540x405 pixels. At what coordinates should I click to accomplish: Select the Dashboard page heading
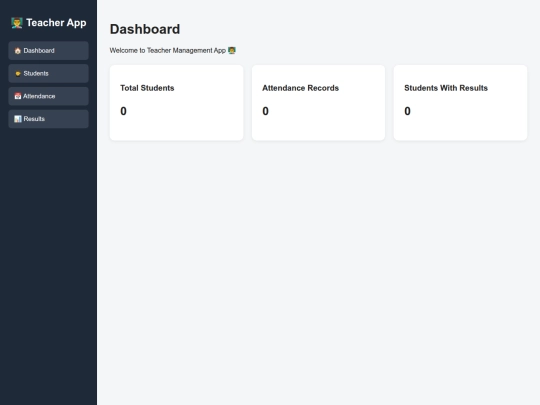(x=145, y=29)
